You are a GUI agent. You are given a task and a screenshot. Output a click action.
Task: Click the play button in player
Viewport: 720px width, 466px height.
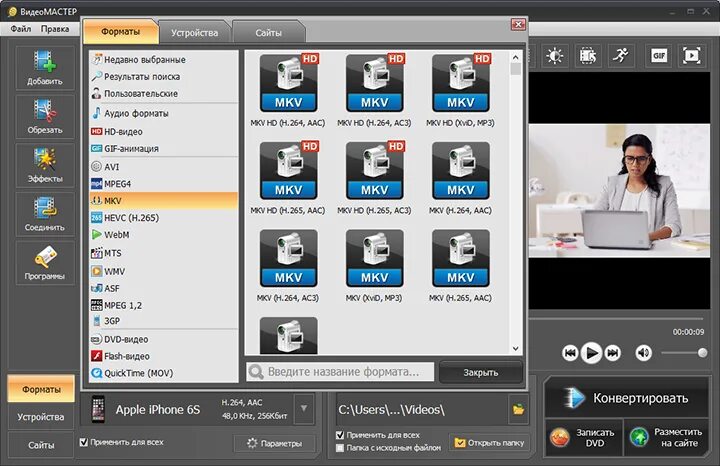coord(591,353)
